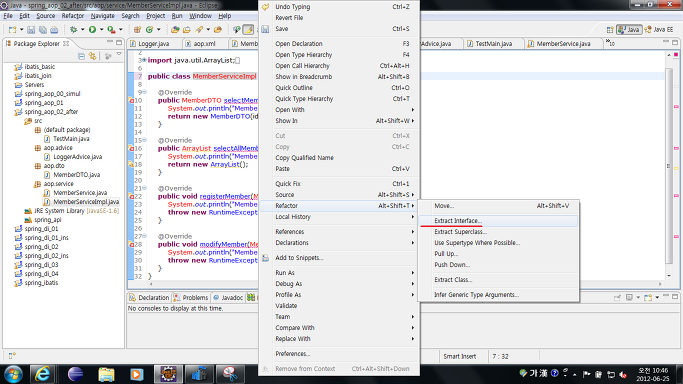683x384 pixels.
Task: Open Windows Media Player from taskbar
Action: click(x=137, y=374)
